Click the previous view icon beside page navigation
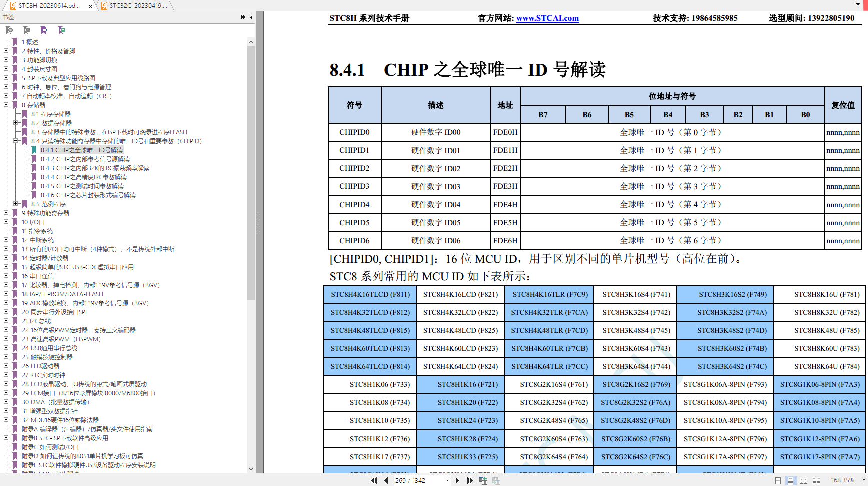Screen dimensions: 868x486 point(483,480)
